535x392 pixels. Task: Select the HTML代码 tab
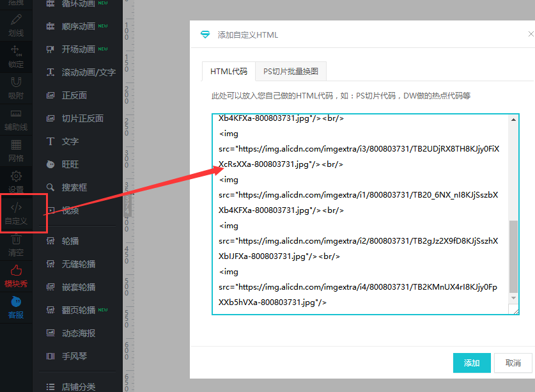coord(228,72)
